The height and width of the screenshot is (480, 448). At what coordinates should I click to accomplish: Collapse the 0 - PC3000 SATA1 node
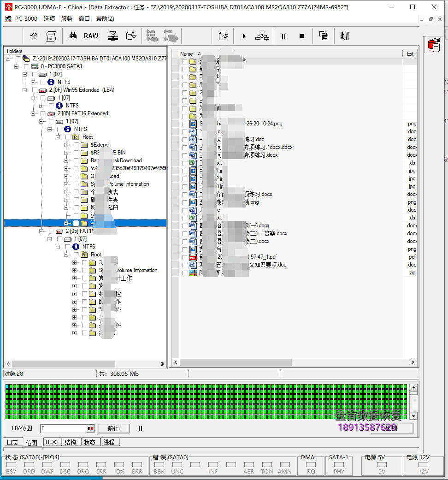[16, 66]
